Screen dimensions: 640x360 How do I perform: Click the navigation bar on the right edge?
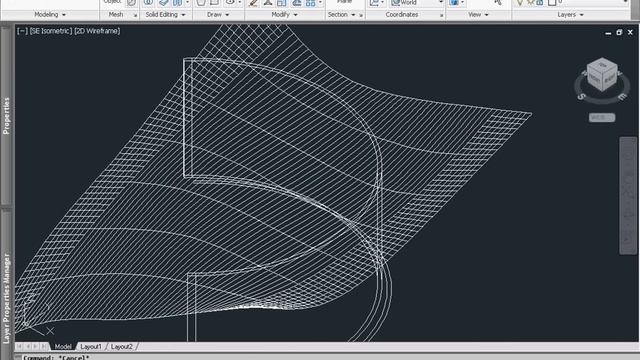(x=628, y=196)
